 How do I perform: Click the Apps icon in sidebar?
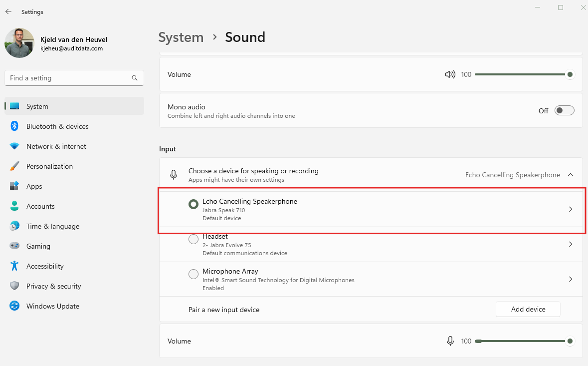14,186
